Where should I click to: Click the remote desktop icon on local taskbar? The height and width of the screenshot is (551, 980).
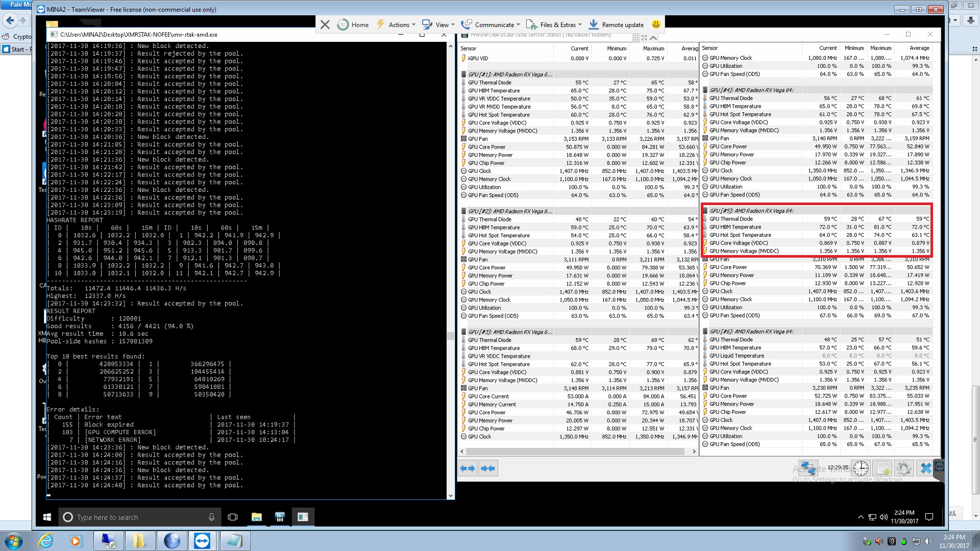[108, 541]
